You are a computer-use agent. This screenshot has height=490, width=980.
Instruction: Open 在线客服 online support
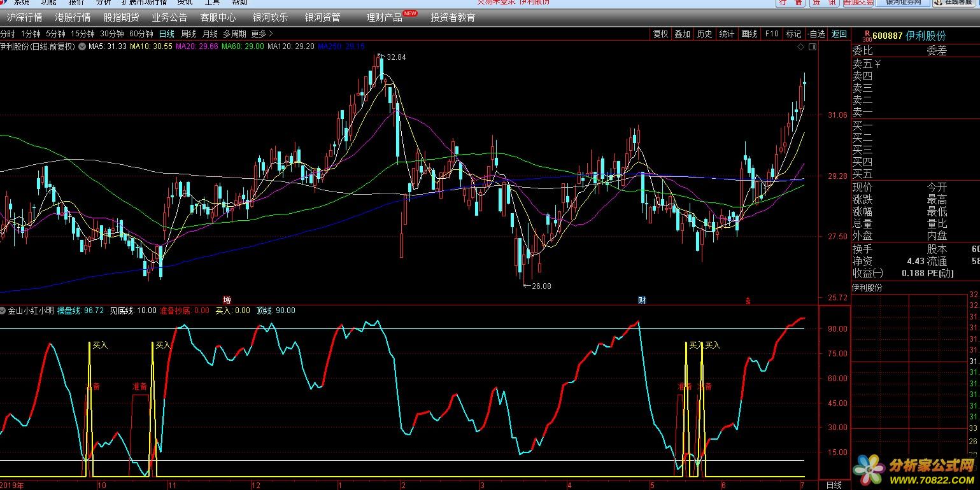pos(955,3)
